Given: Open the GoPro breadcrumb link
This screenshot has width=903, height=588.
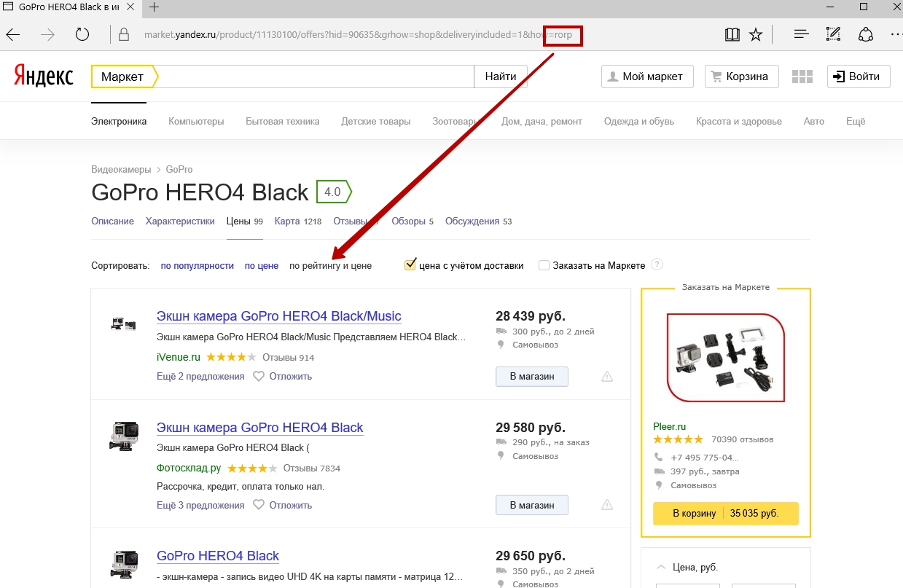Looking at the screenshot, I should tap(179, 169).
